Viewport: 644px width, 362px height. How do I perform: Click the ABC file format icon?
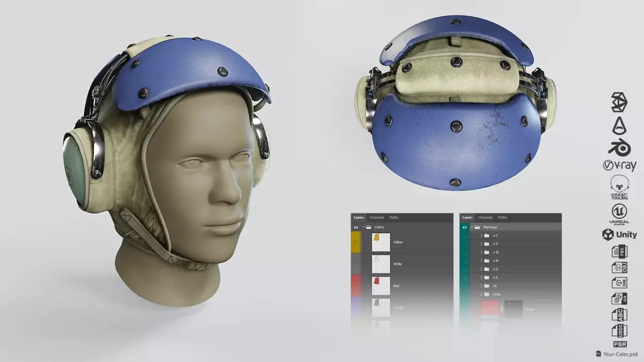[619, 315]
